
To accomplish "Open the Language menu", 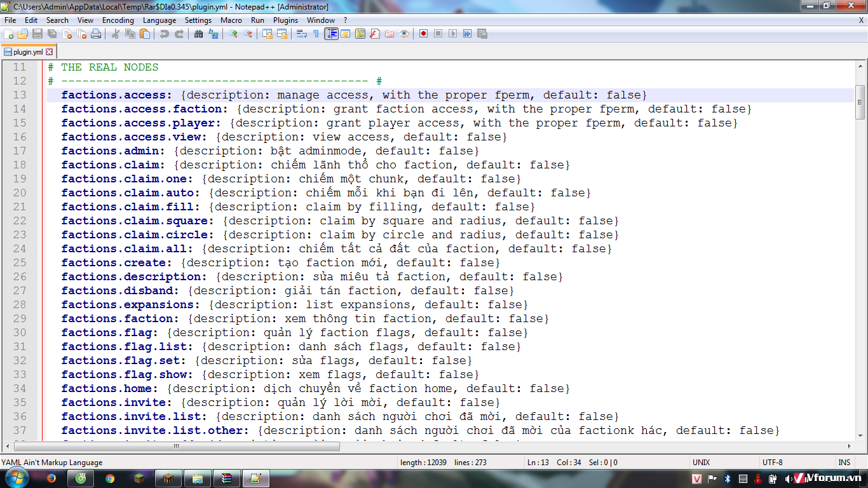I will (x=159, y=20).
